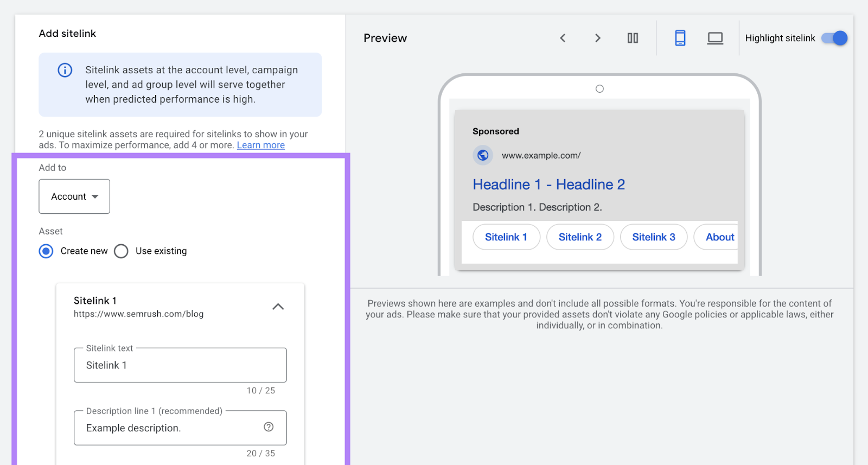Viewport: 868px width, 465px height.
Task: Click the Sponsored label in the ad preview
Action: pos(496,131)
